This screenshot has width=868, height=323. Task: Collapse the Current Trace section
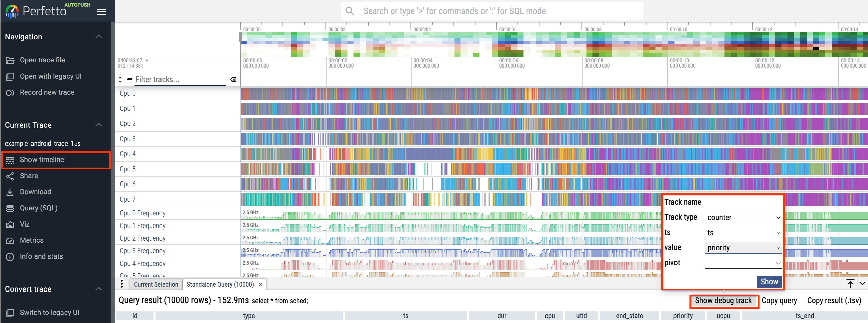(99, 125)
